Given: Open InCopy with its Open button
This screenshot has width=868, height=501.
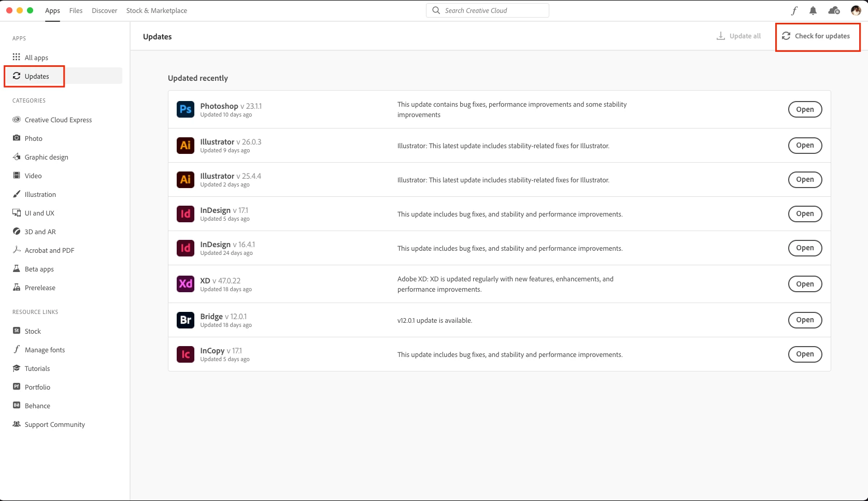Looking at the screenshot, I should tap(805, 354).
